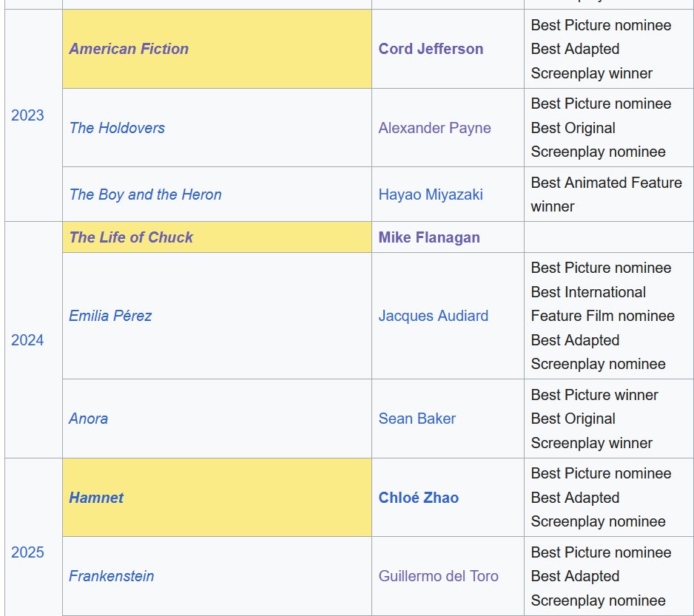Click the Chloé Zhao director link

(x=418, y=498)
